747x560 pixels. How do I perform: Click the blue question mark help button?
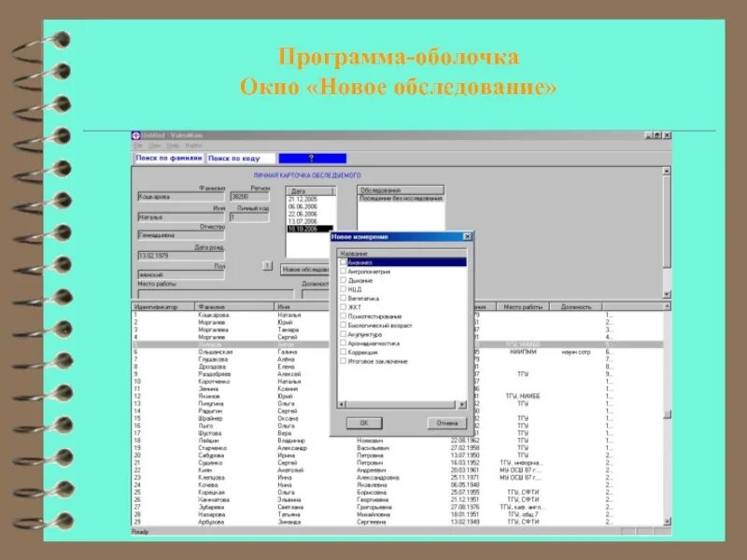[x=312, y=158]
